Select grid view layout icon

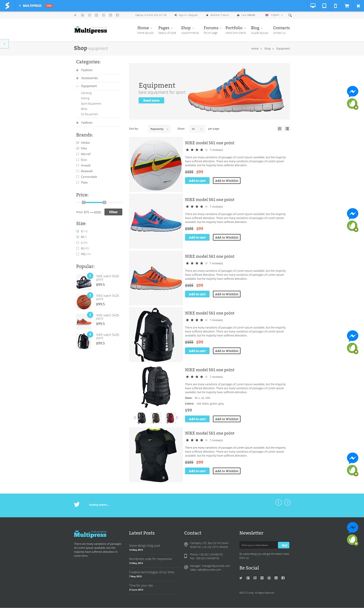tap(279, 128)
